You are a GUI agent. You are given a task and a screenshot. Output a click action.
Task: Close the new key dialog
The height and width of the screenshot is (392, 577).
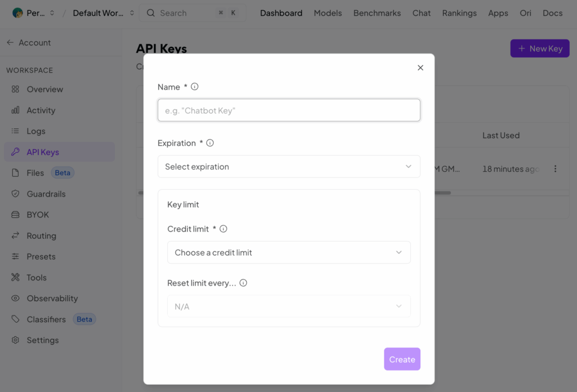420,68
